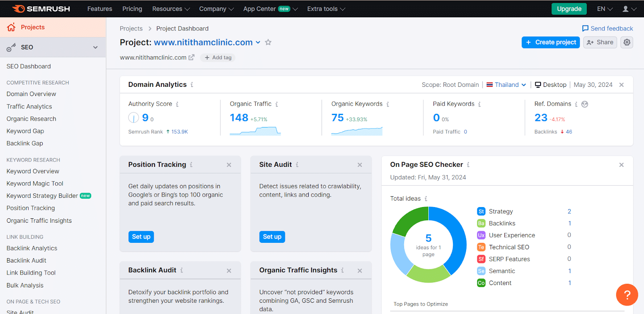The image size is (644, 314).
Task: Expand the Resources menu
Action: [x=171, y=9]
